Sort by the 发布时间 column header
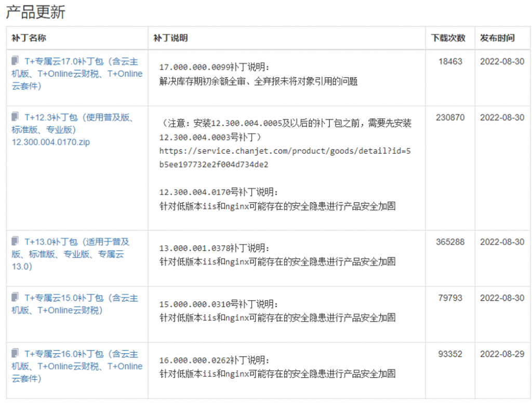The width and height of the screenshot is (532, 403). (x=497, y=38)
